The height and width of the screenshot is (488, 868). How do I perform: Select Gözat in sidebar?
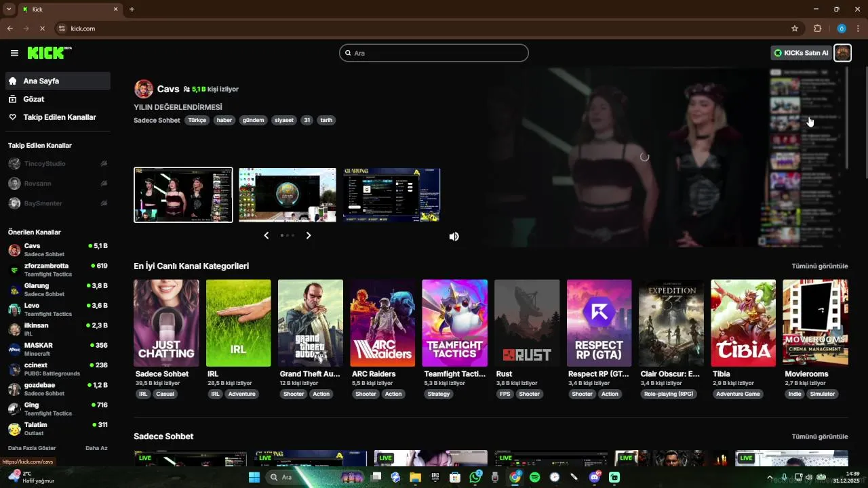coord(58,99)
